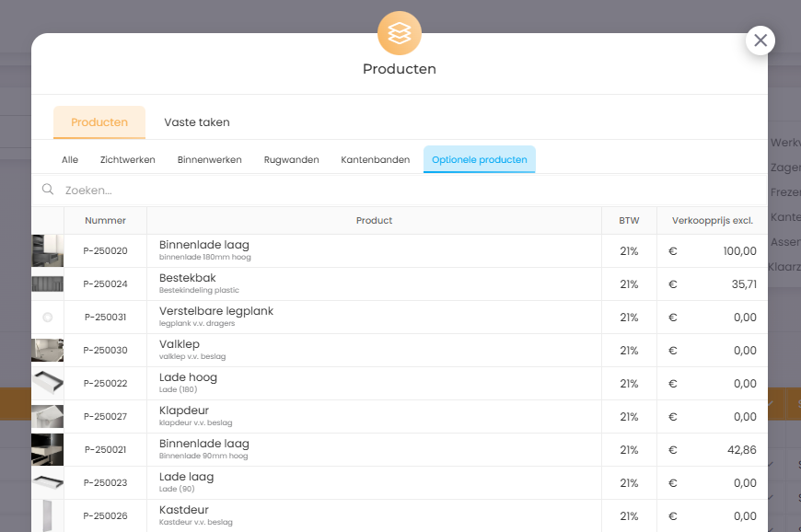Select the Kantenbanden filter tab

pos(375,159)
